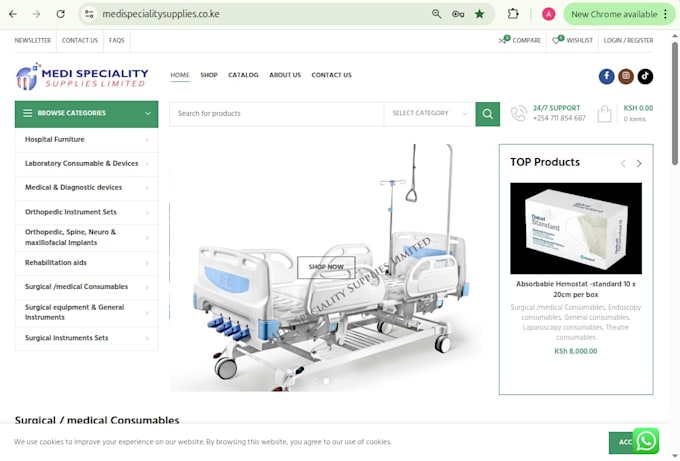680x461 pixels.
Task: Open Absorbable Hemostat product title
Action: tap(575, 289)
